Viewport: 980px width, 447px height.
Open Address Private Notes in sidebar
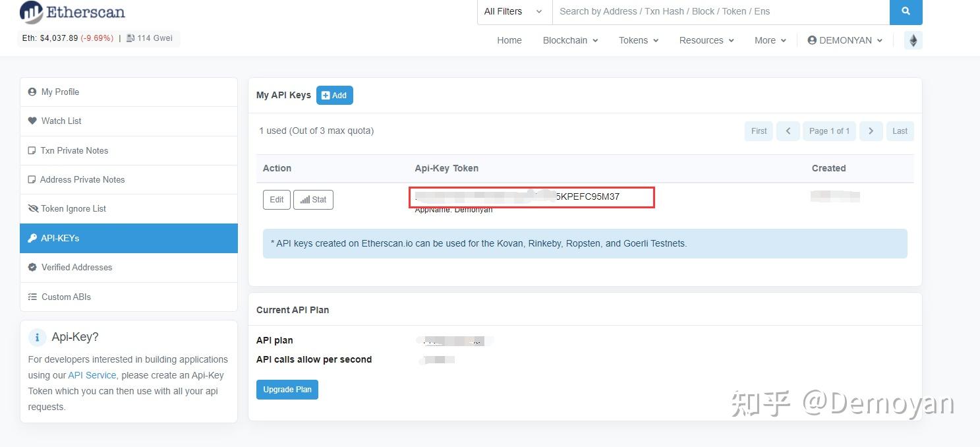(x=129, y=179)
